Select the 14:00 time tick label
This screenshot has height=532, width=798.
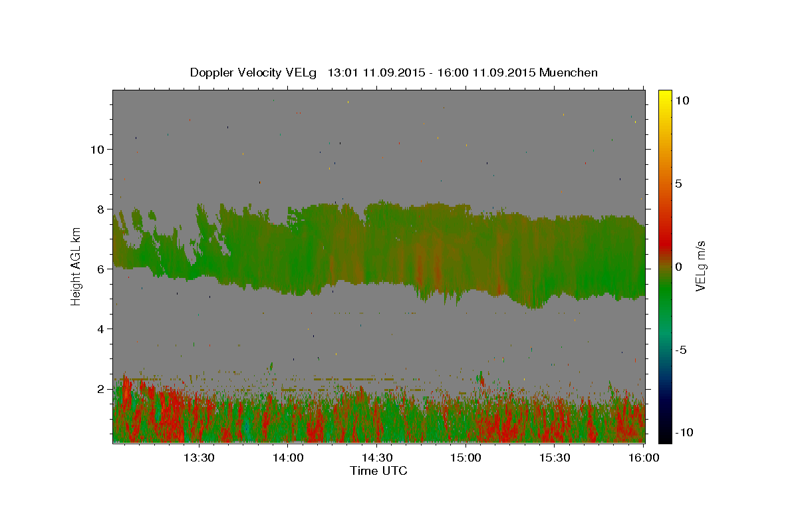[288, 458]
